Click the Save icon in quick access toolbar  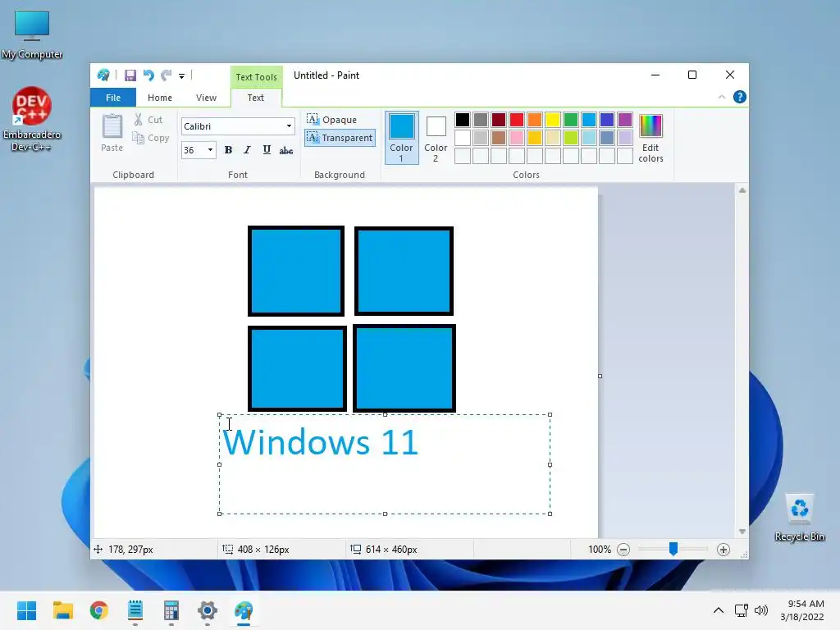[130, 75]
